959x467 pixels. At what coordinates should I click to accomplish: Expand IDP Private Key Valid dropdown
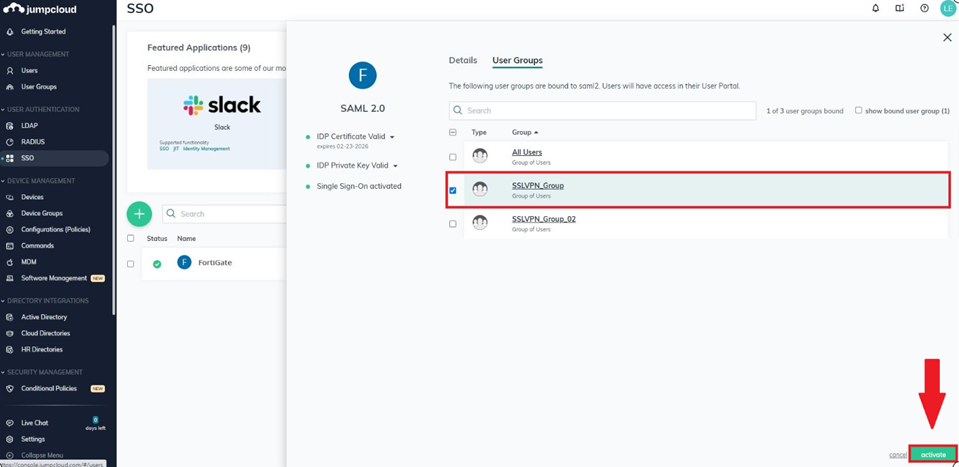[396, 166]
